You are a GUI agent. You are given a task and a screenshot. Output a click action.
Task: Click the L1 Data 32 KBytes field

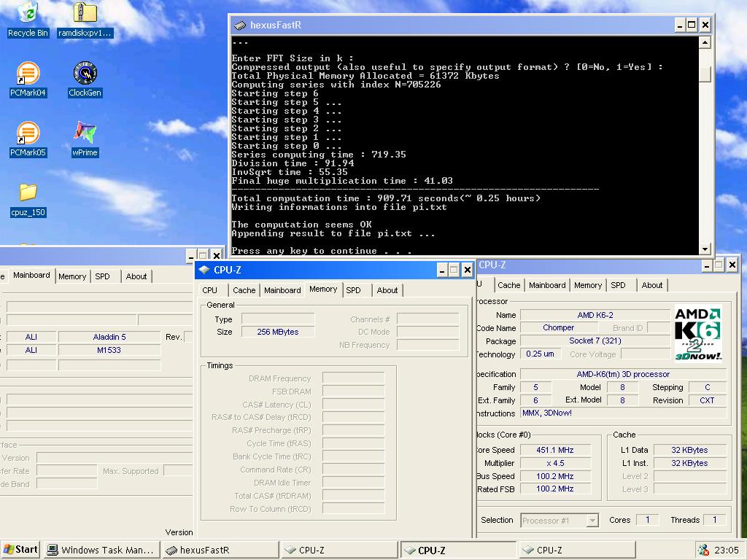(x=689, y=450)
